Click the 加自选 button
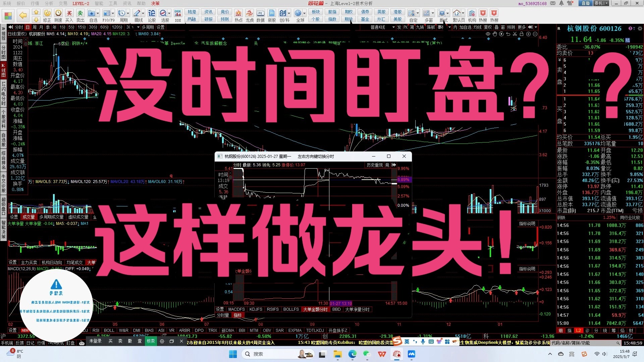The height and width of the screenshot is (362, 644). [x=465, y=27]
